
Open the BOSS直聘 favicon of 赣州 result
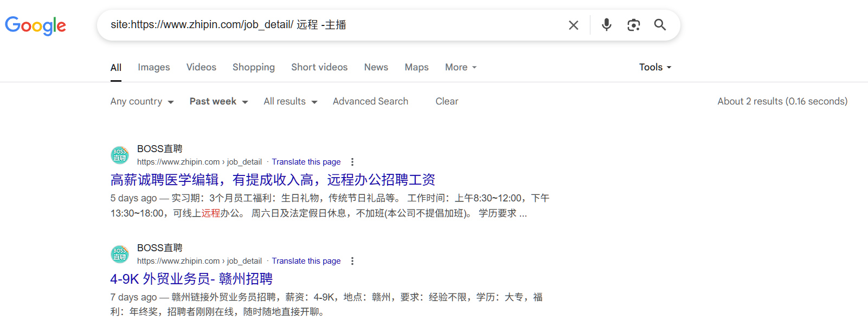120,254
